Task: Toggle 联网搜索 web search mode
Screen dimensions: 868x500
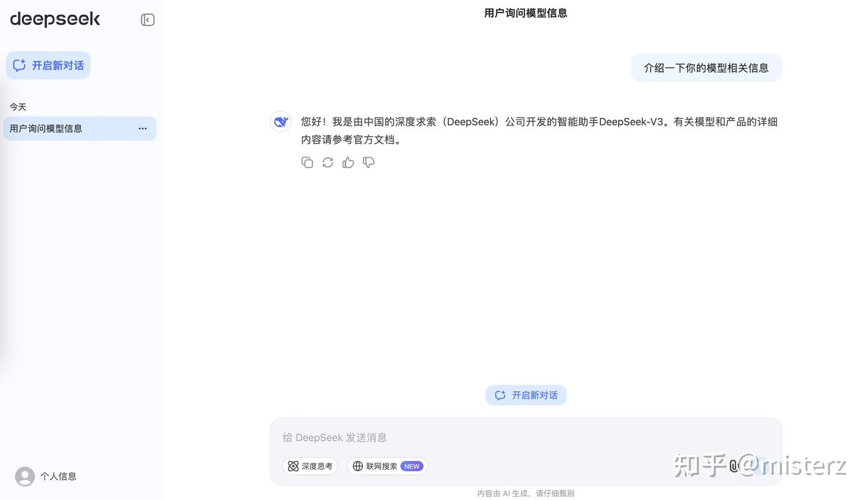Action: tap(388, 466)
